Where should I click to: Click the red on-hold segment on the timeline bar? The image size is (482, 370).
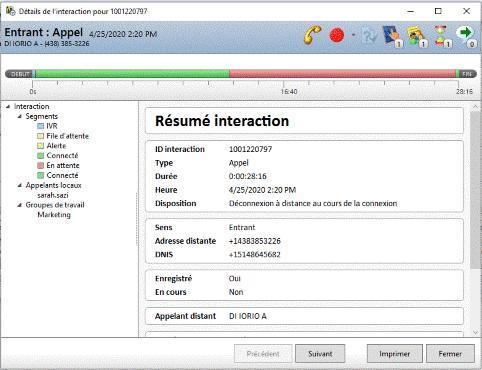[342, 74]
